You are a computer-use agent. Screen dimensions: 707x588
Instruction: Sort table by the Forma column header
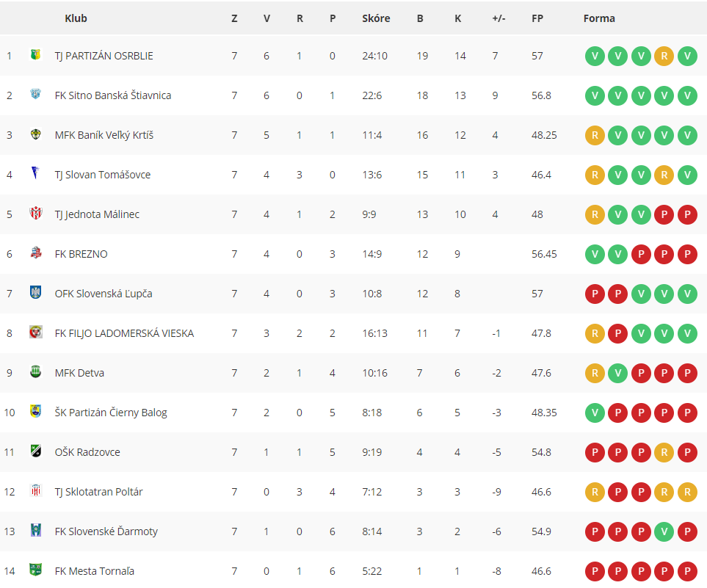pos(599,18)
